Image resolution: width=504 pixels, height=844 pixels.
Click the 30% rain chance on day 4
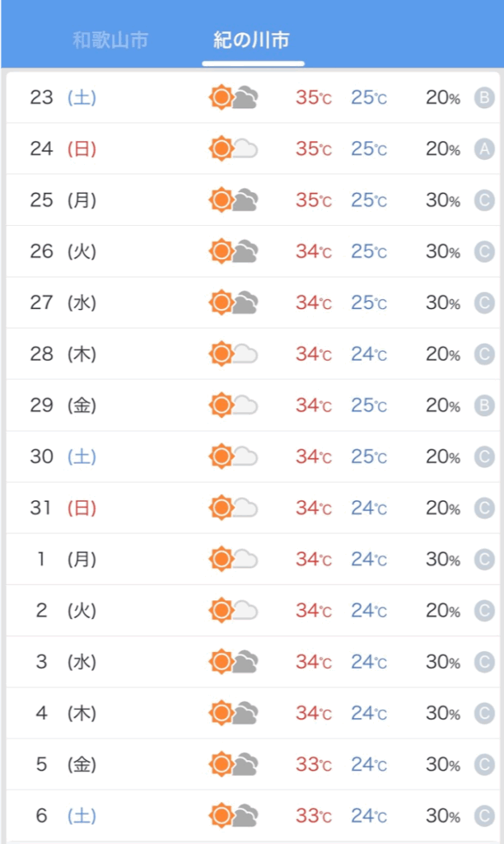tap(443, 713)
